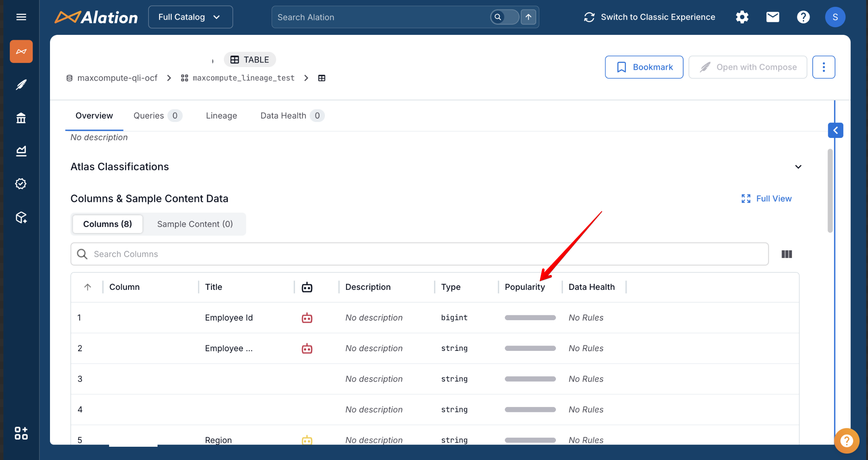The image size is (868, 460).
Task: Open the Governance bank icon in sidebar
Action: click(x=21, y=118)
